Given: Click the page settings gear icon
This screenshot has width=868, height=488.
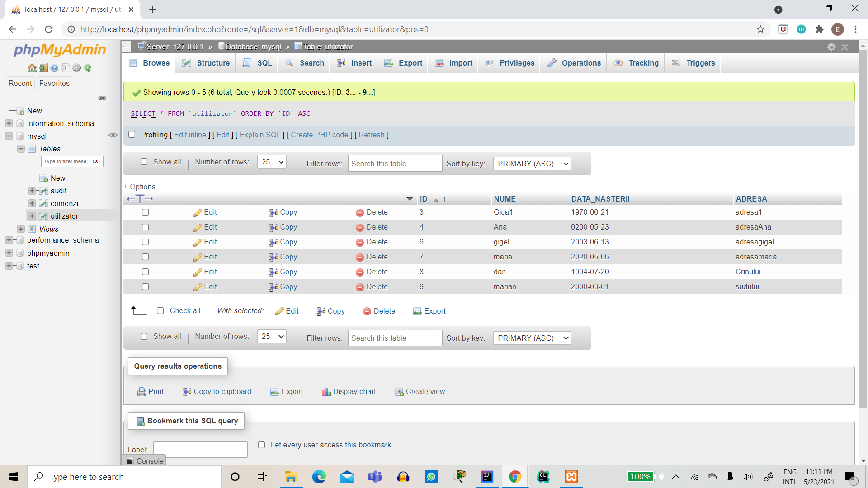Looking at the screenshot, I should [x=831, y=47].
